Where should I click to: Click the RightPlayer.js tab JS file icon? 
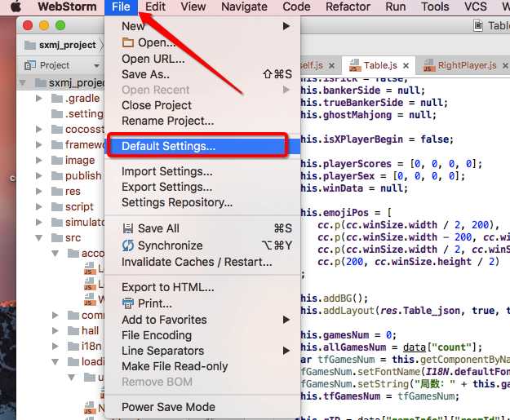pyautogui.click(x=428, y=65)
